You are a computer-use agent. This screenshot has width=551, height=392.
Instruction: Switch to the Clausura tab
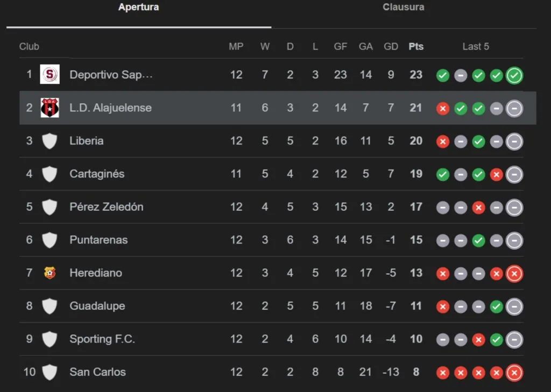(403, 8)
